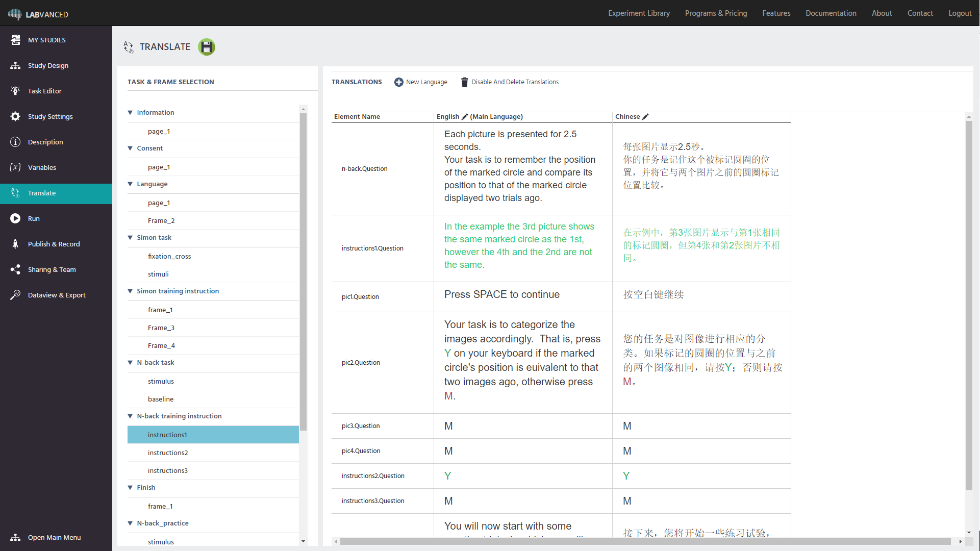Collapse the Simon training instruction group
The width and height of the screenshot is (980, 551).
point(130,291)
